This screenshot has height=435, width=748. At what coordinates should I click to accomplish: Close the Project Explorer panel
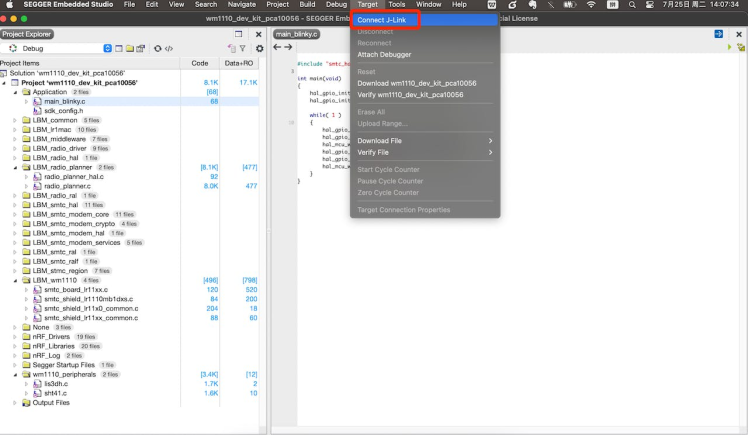259,34
